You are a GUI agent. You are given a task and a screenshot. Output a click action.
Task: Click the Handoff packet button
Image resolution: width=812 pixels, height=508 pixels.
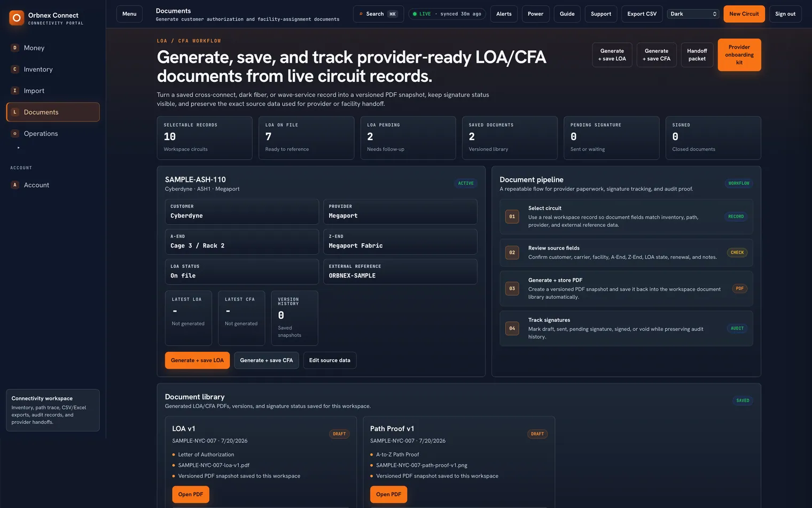coord(697,55)
